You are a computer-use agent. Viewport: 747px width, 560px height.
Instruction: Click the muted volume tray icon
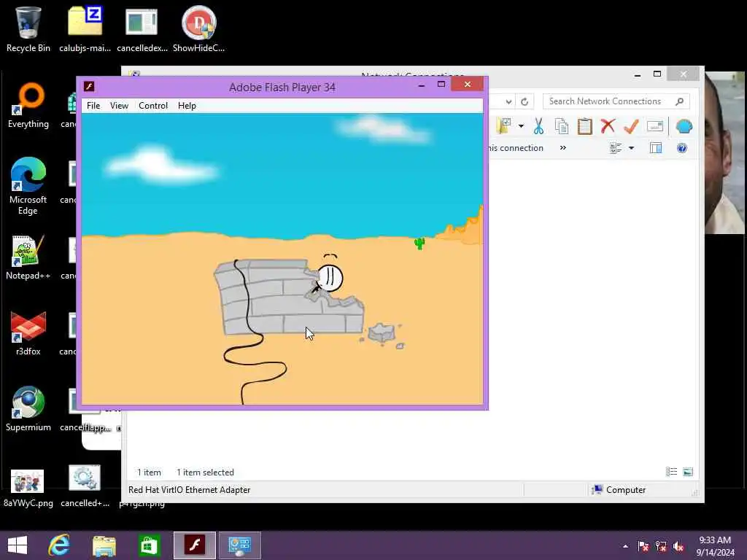[x=678, y=546]
